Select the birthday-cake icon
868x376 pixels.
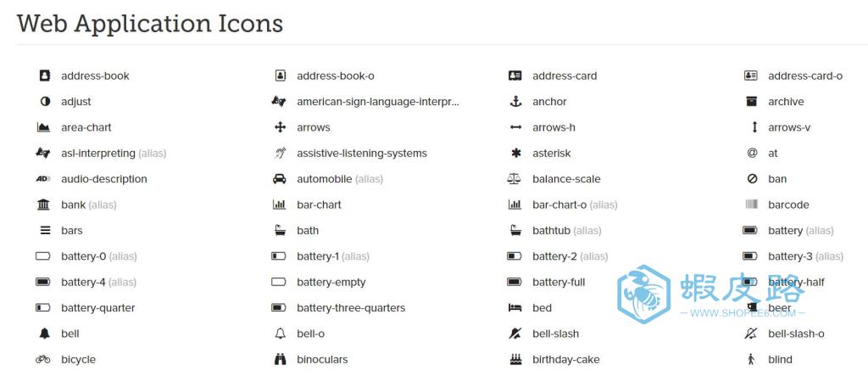click(515, 359)
